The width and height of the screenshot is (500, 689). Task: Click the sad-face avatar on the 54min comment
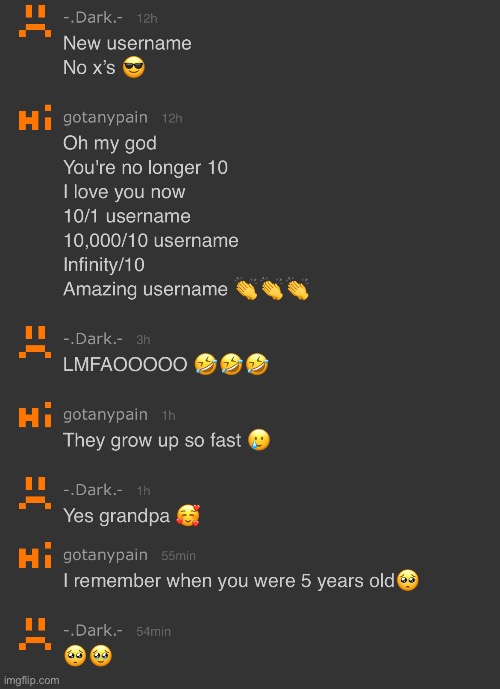[x=35, y=634]
